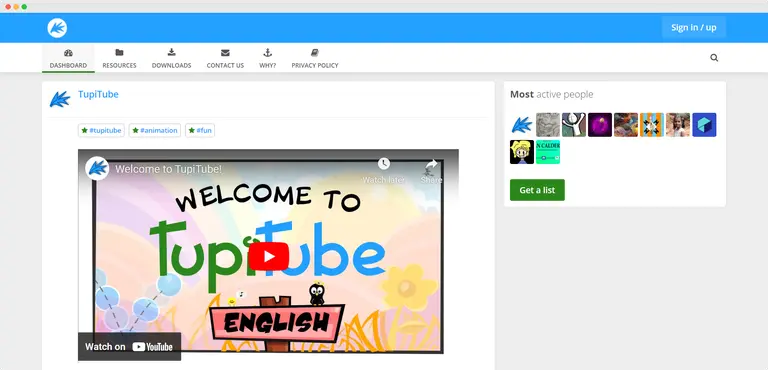Open the Contact Us tab
This screenshot has width=768, height=370.
225,59
